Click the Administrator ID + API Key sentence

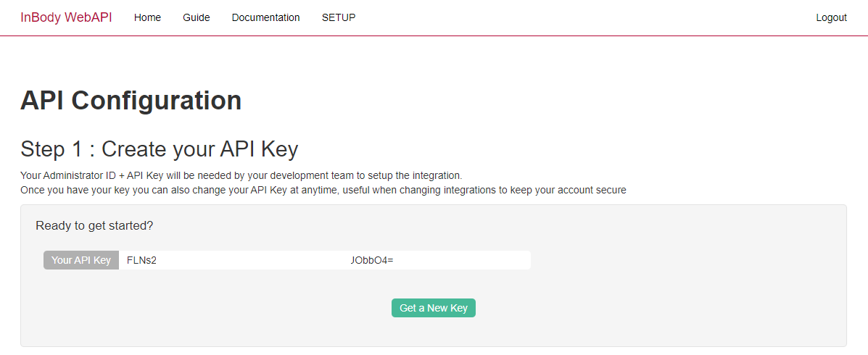[x=241, y=176]
